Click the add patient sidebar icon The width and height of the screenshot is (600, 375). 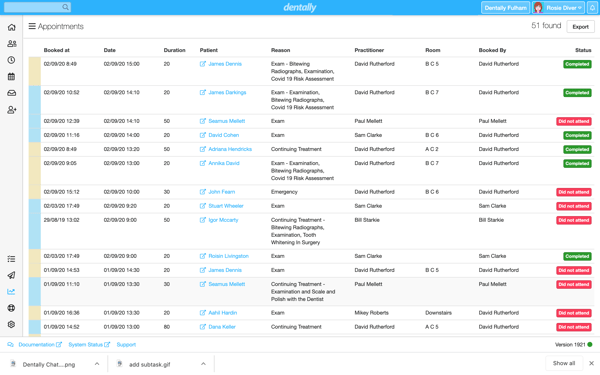click(11, 110)
